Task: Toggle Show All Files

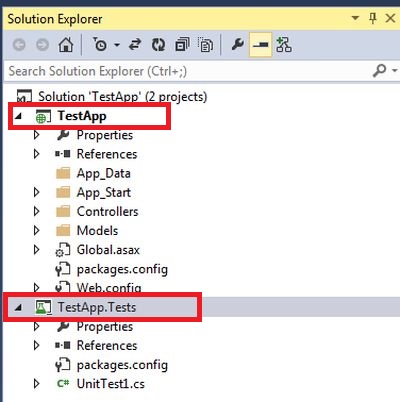Action: click(x=205, y=44)
